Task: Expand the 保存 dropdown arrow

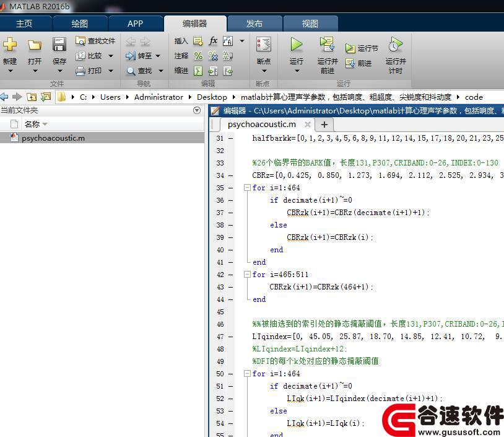Action: tap(60, 71)
